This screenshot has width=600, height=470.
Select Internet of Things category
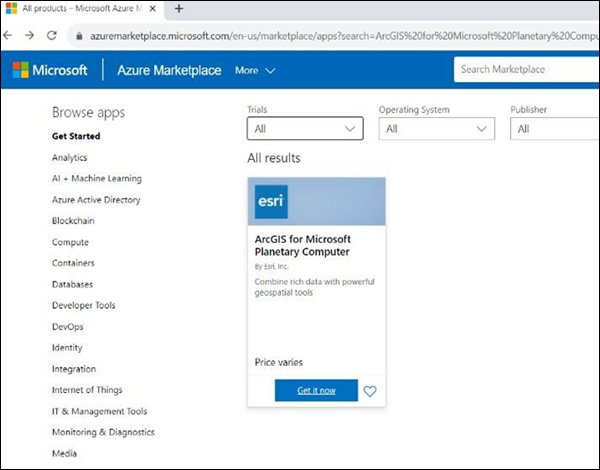(88, 390)
